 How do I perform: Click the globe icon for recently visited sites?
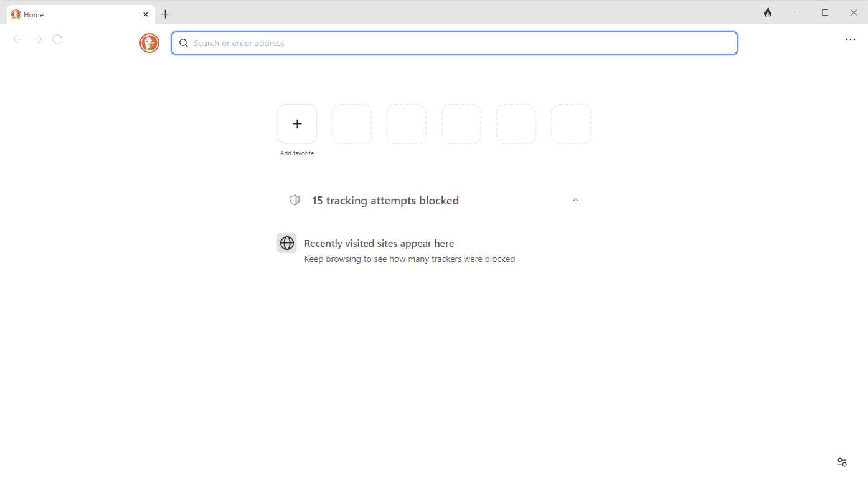(287, 243)
